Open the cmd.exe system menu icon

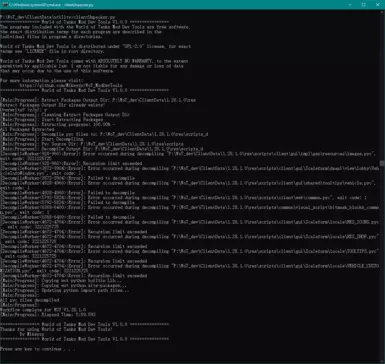coord(5,5)
